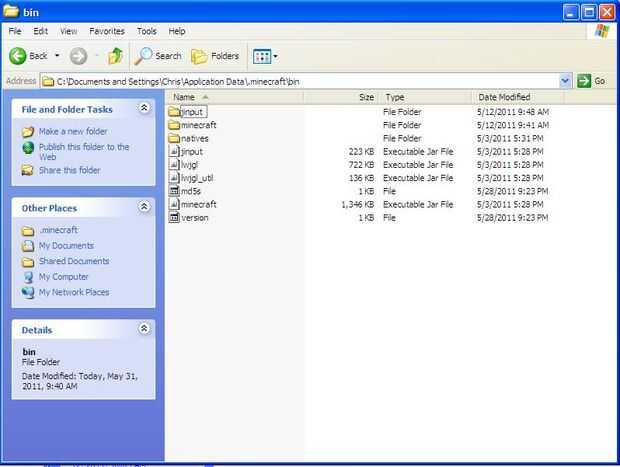Go to .minecraft in Other Places
Screen dimensions: 620x467
point(58,230)
